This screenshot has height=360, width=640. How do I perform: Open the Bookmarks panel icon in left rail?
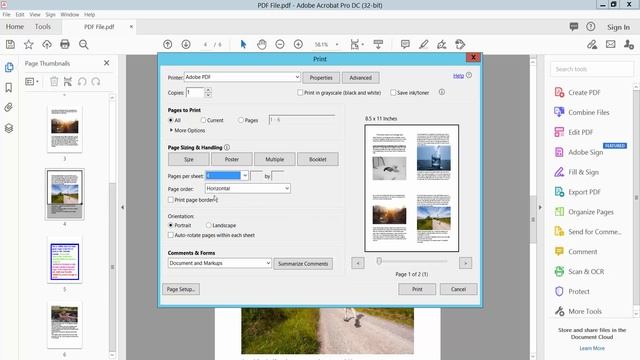click(x=9, y=87)
